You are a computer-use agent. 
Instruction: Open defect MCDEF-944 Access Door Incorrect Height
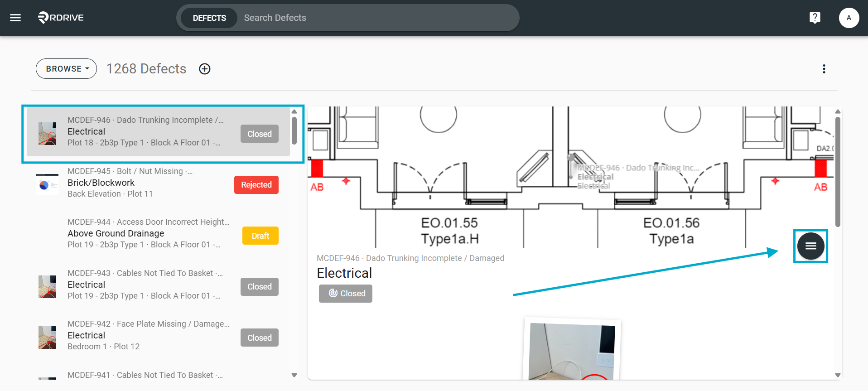tap(158, 233)
